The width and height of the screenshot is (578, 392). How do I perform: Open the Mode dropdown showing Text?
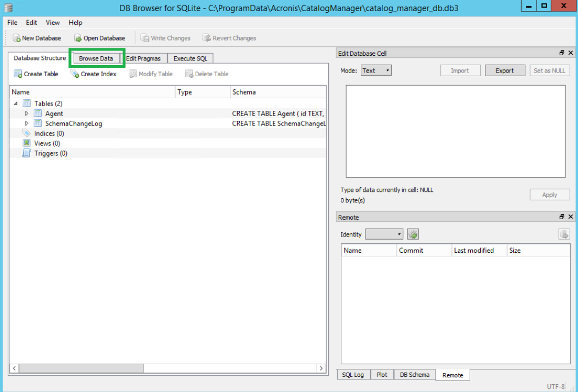pos(376,70)
